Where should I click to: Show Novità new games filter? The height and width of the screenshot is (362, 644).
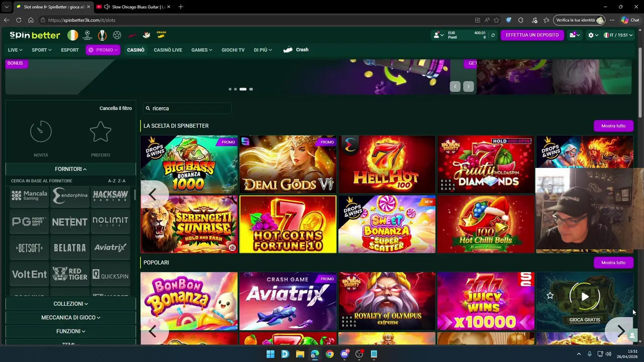(41, 139)
